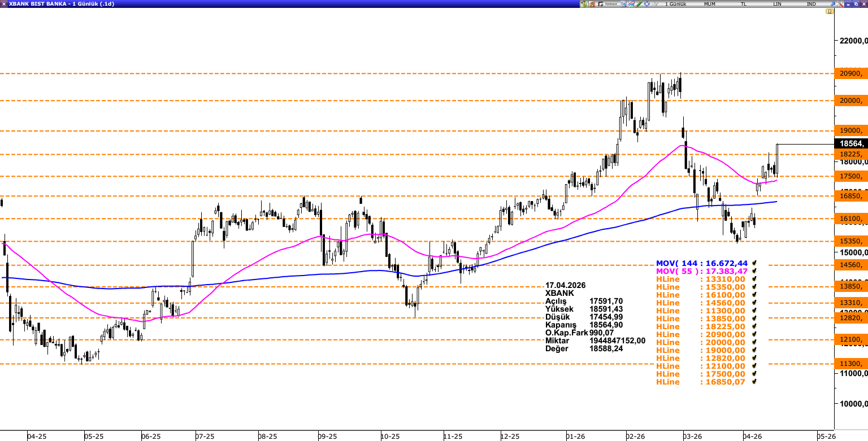
Task: Click the orange 19000 price level tag
Action: [x=851, y=130]
